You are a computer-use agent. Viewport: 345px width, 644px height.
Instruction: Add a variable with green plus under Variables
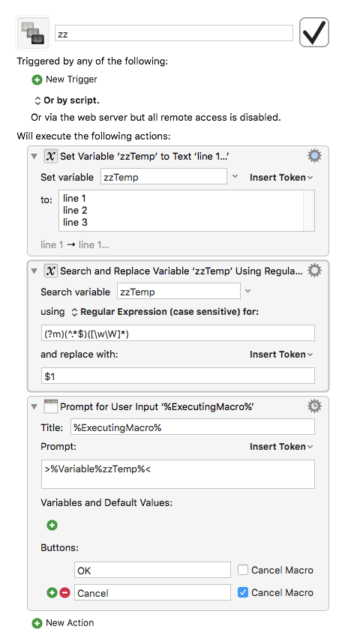coord(52,526)
